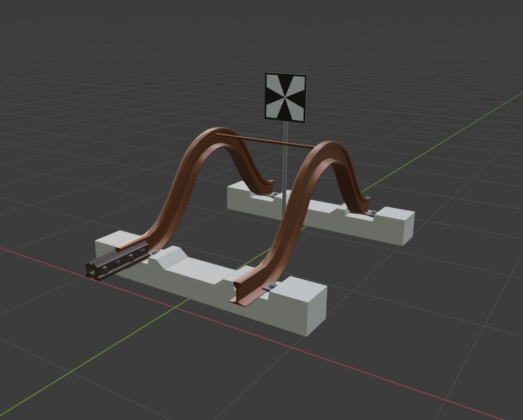Select the dark fishplate on the rail end
This screenshot has width=523, height=420.
tap(118, 260)
